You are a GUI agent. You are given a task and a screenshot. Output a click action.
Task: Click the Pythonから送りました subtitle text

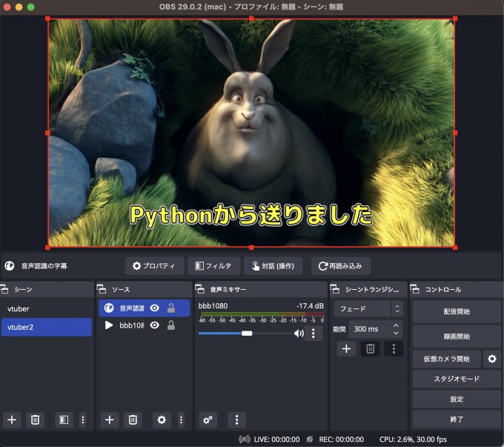pyautogui.click(x=251, y=215)
